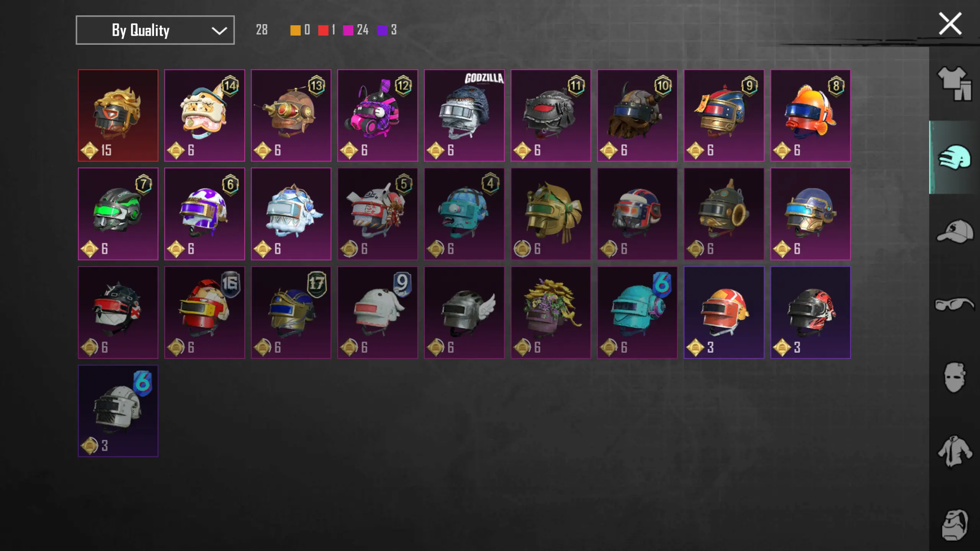Select the helmet category icon
The width and height of the screenshot is (980, 551).
pyautogui.click(x=954, y=157)
